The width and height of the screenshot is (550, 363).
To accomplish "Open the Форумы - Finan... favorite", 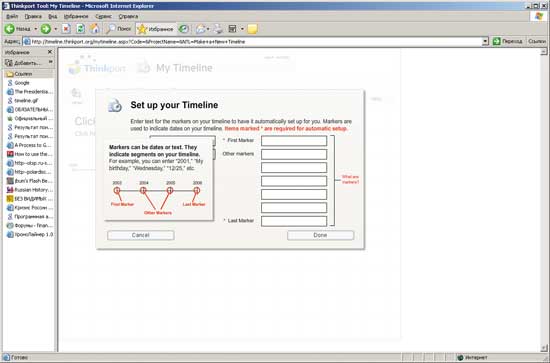I will click(x=30, y=226).
